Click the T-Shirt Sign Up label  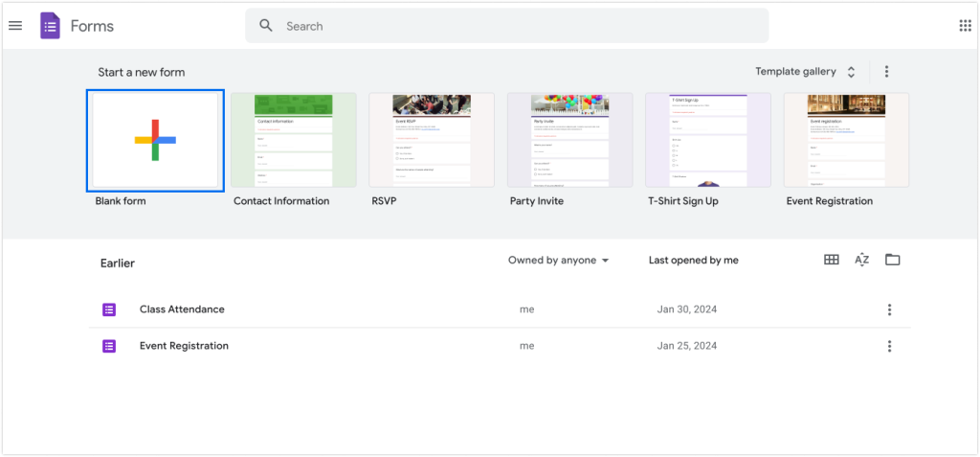(683, 201)
